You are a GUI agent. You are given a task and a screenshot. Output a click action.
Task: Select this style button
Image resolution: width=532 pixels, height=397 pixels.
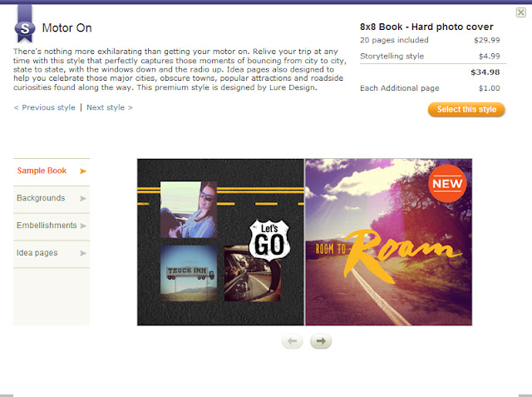[x=466, y=109]
